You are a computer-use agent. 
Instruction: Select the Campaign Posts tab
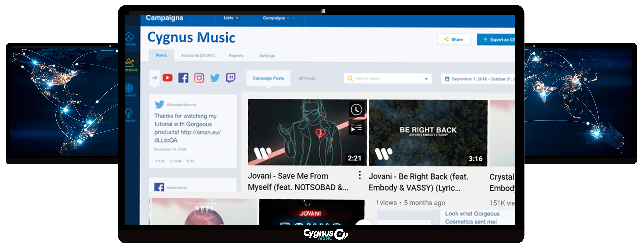(x=268, y=78)
